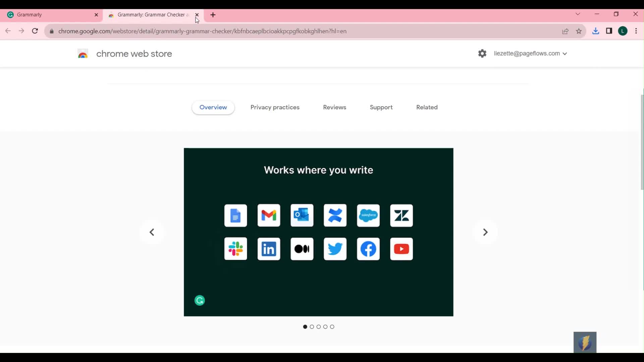The image size is (644, 362).
Task: Open the Support tab
Action: point(381,107)
